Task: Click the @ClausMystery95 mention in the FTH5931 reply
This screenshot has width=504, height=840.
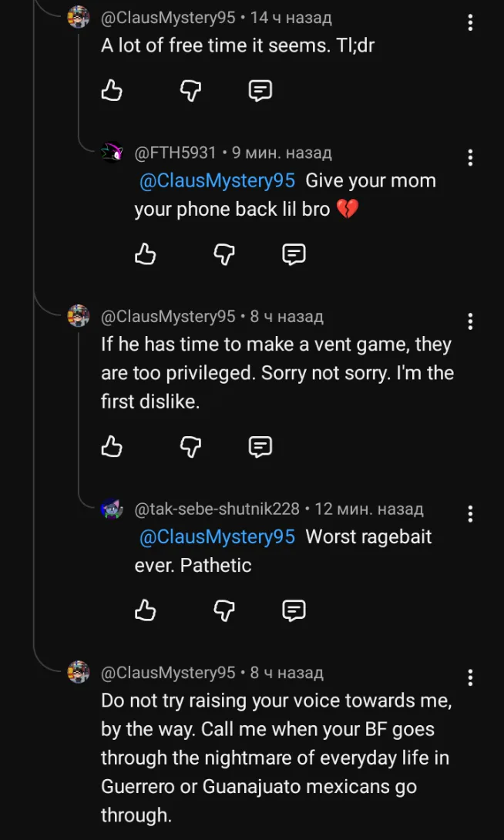Action: pos(217,180)
